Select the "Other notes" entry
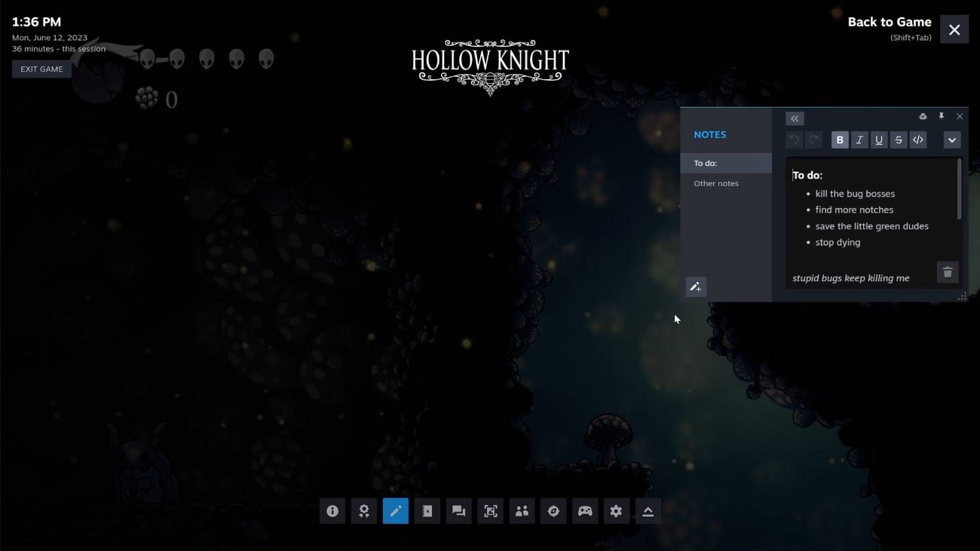This screenshot has width=980, height=551. pos(726,183)
